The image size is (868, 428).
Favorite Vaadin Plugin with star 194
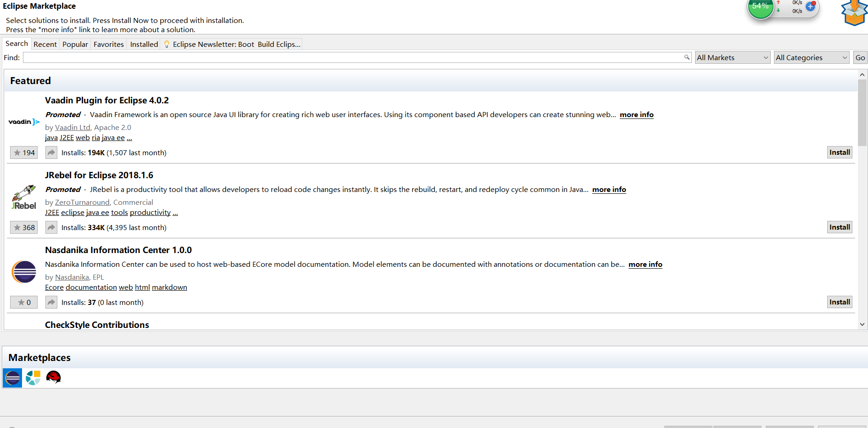pos(24,152)
